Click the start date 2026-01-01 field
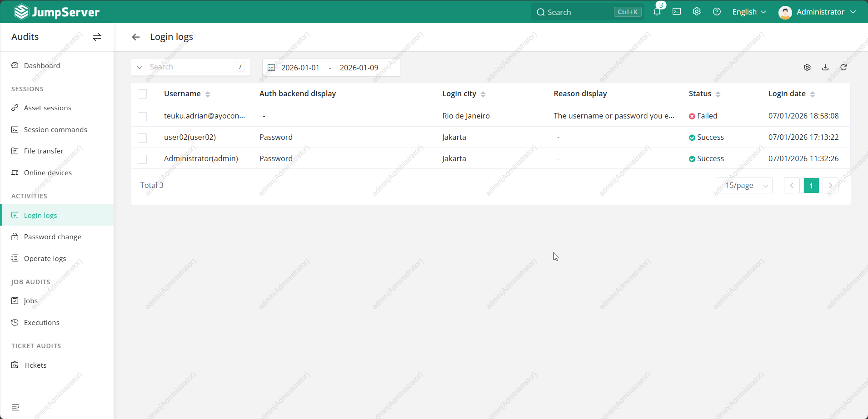Screen dimensions: 868x419 300,68
